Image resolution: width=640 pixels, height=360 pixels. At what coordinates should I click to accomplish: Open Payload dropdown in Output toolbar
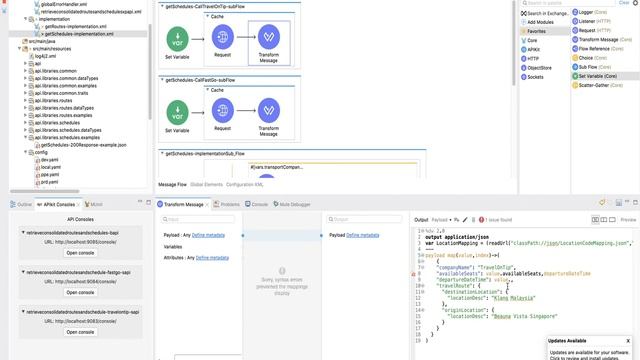pyautogui.click(x=442, y=220)
